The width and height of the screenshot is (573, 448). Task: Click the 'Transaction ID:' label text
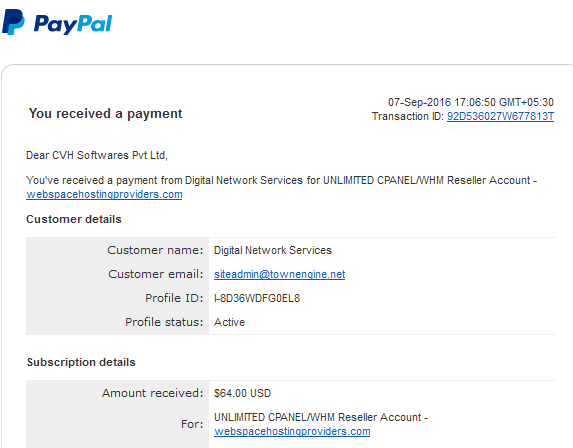tap(407, 116)
